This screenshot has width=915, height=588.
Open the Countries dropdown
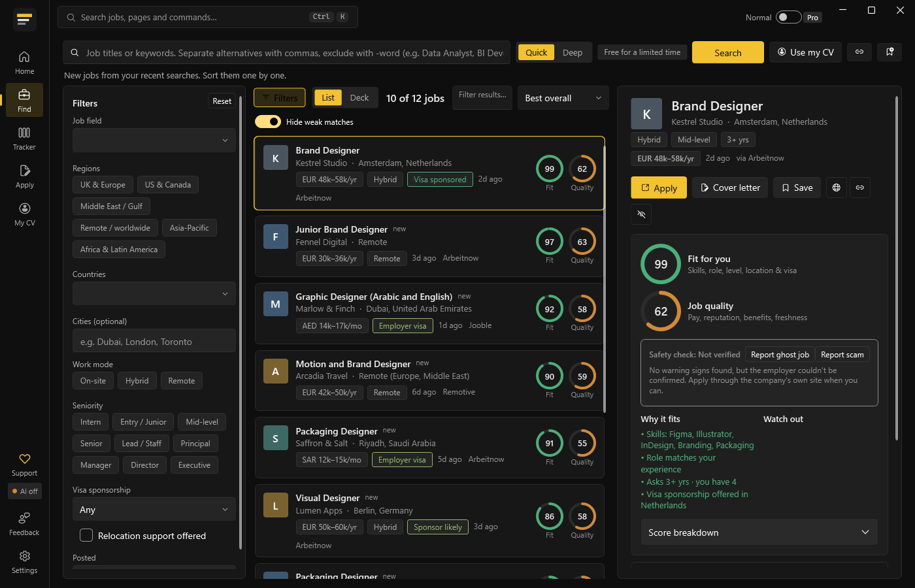click(x=154, y=293)
